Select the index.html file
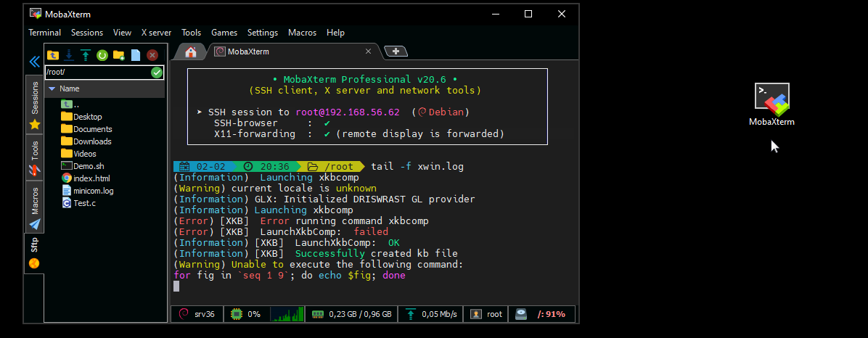Viewport: 868px width, 338px height. (x=85, y=178)
